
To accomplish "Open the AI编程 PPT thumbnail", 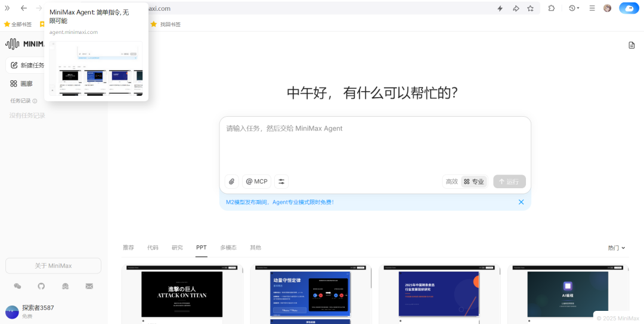I will pos(568,294).
